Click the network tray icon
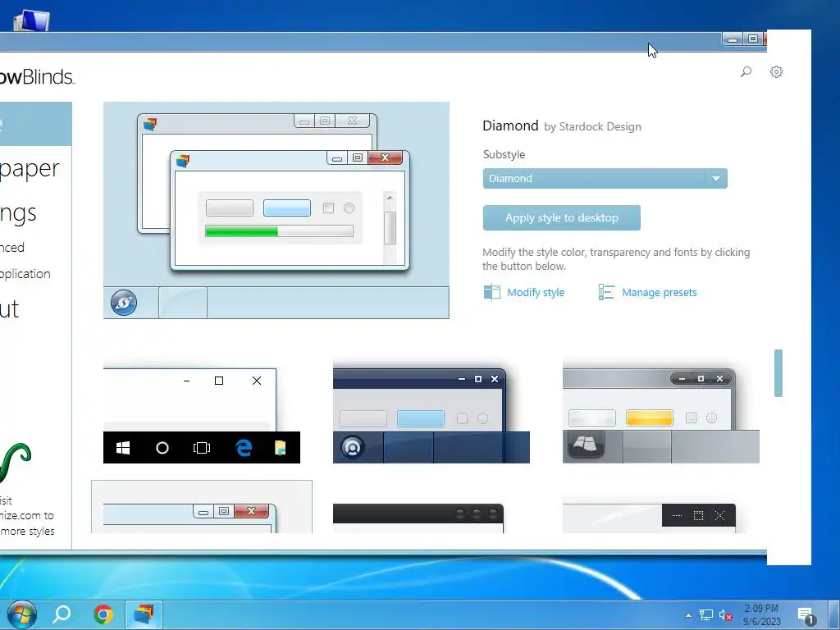Screen dimensions: 840x630 coord(706,615)
